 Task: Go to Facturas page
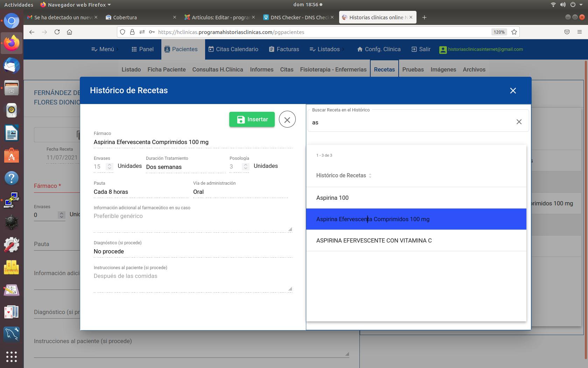(284, 49)
